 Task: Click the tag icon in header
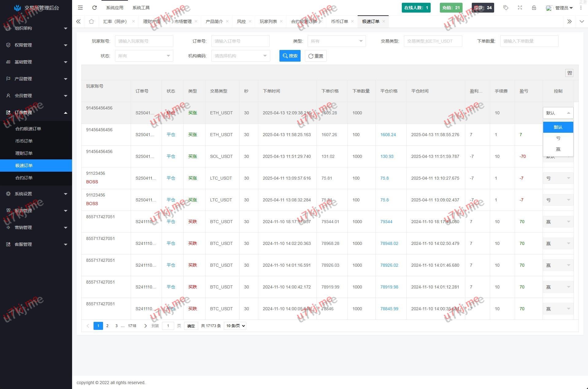[506, 8]
